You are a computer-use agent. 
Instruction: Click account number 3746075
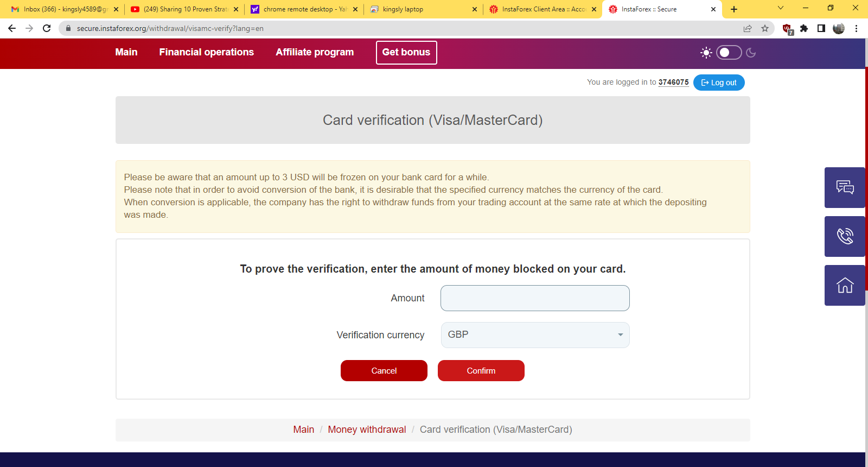pos(674,82)
